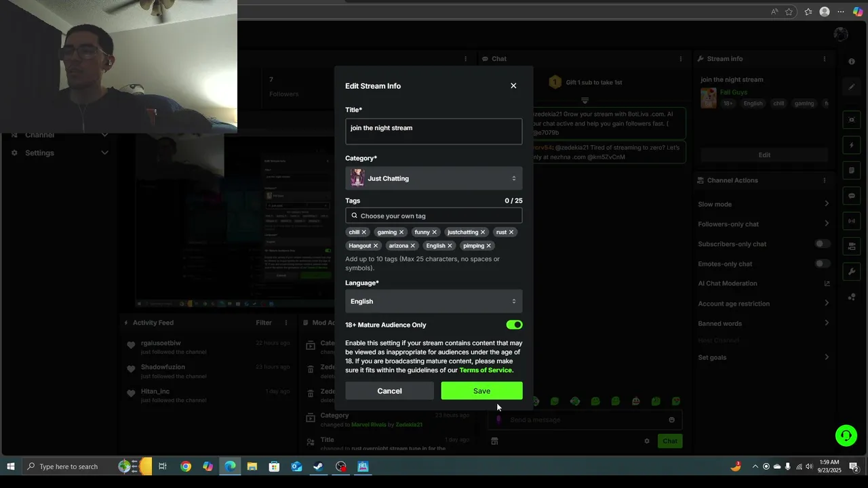
Task: Remove the gaming tag
Action: 401,232
